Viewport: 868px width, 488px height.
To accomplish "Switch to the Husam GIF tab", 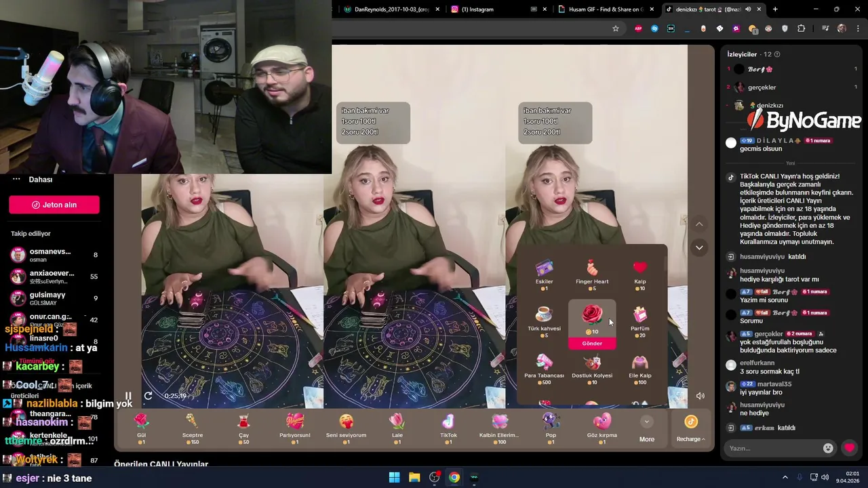I will tap(606, 9).
